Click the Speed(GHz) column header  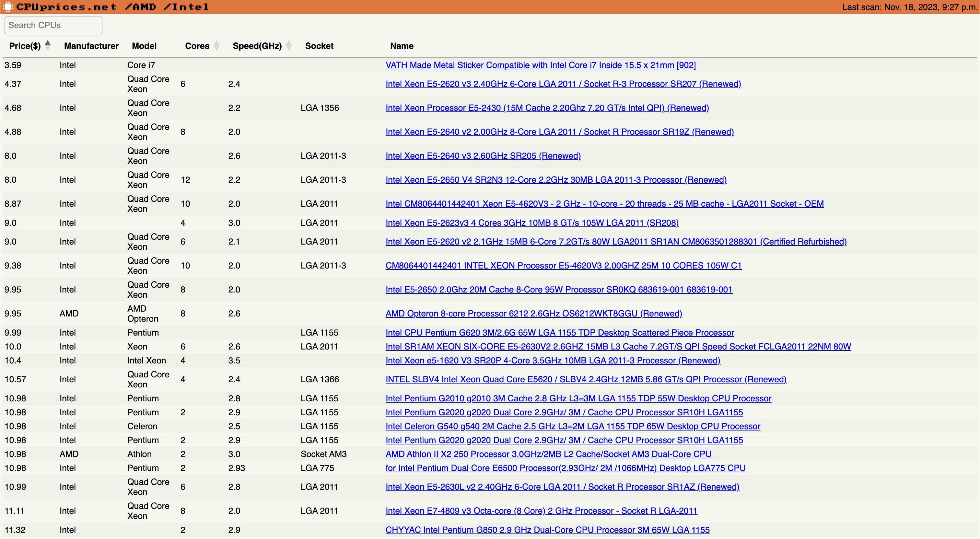point(257,46)
